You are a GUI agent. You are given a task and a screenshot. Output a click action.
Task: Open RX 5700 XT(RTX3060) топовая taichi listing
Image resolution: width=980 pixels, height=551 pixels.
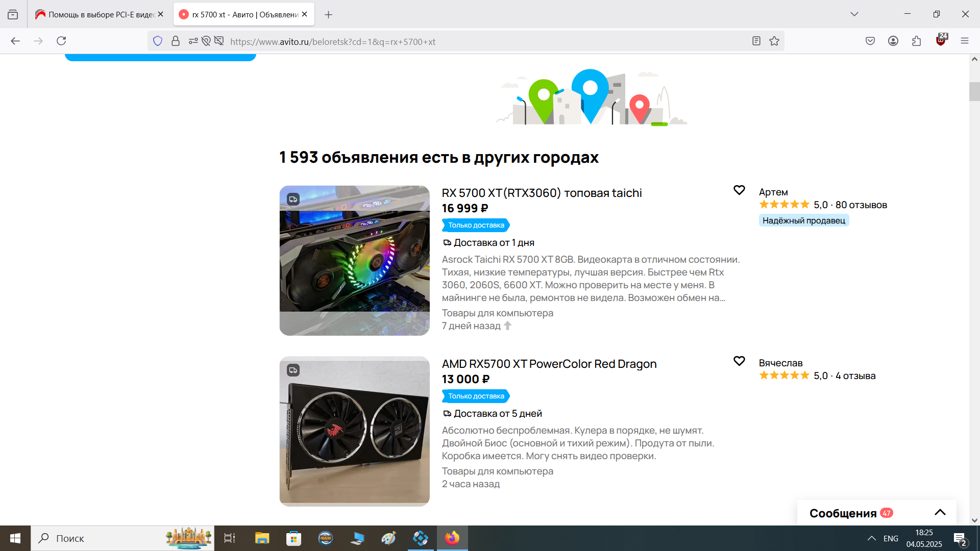(x=542, y=193)
